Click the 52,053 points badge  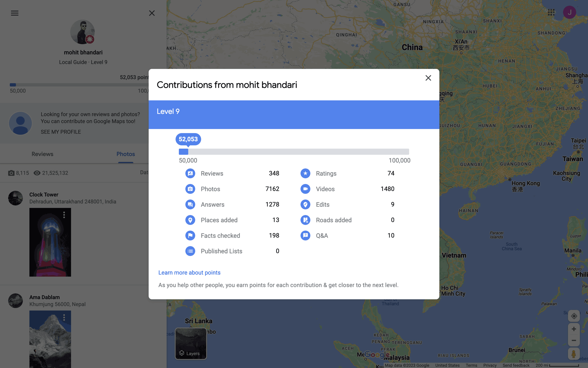click(188, 139)
